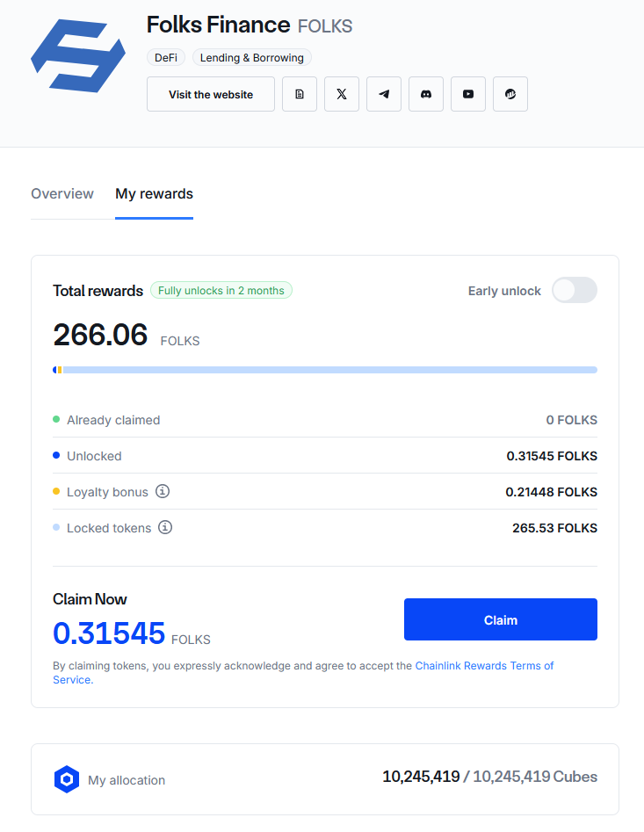Open the Discord server icon
644x832 pixels.
point(426,94)
